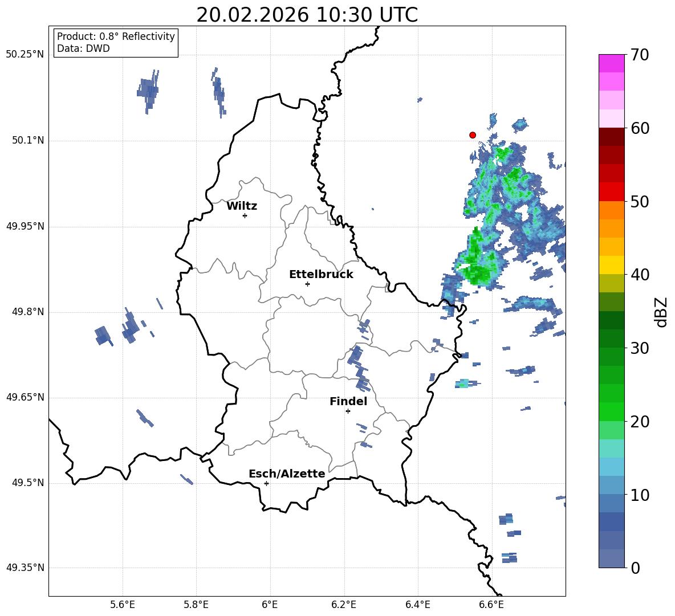Click the yellow colorbar segment near 40
Image resolution: width=675 pixels, height=616 pixels.
(x=611, y=265)
